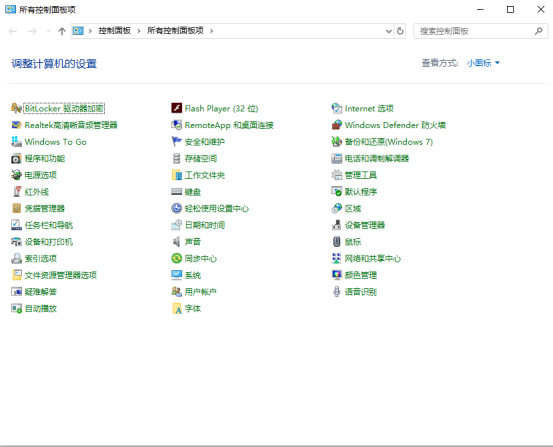This screenshot has height=447, width=553.
Task: Open the 轻松使用设置中心 icon
Action: (176, 208)
